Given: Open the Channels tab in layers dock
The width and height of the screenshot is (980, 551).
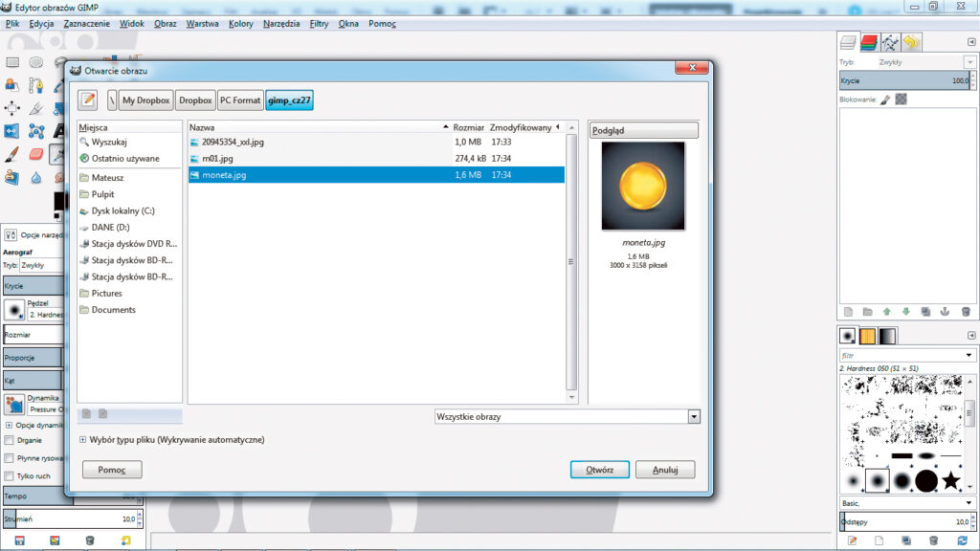Looking at the screenshot, I should pos(868,42).
